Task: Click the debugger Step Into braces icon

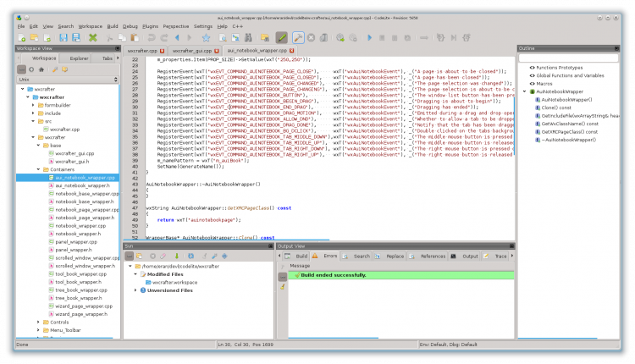Action: pyautogui.click(x=440, y=37)
